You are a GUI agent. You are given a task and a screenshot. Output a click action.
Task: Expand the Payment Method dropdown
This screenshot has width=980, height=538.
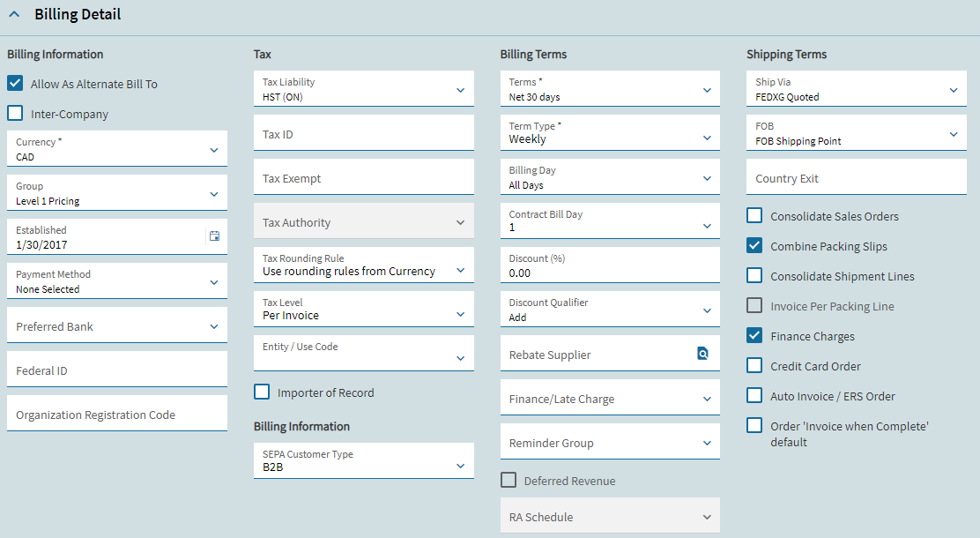click(214, 281)
